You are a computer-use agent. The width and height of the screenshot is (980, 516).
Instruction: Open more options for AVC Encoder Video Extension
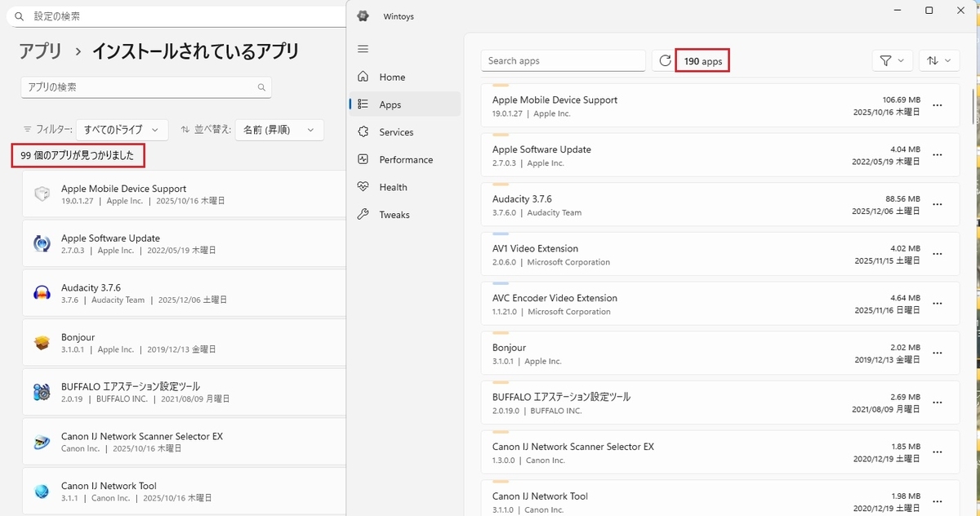tap(938, 304)
